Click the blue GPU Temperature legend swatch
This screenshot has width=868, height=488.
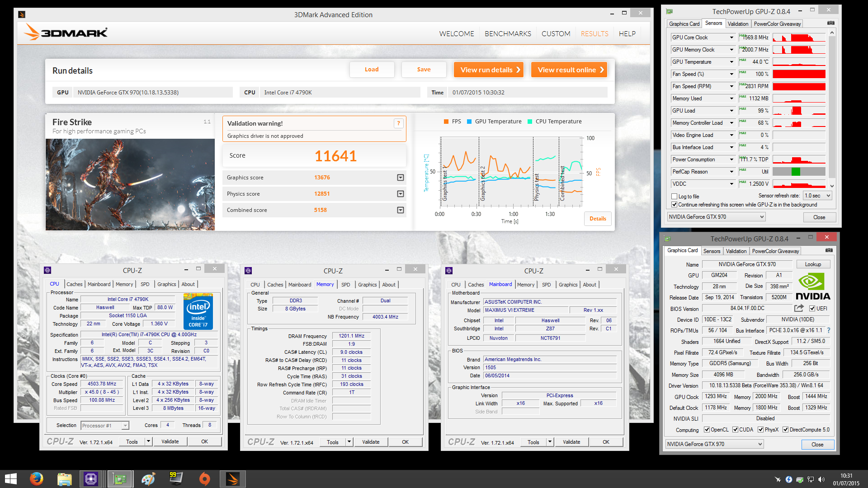469,122
